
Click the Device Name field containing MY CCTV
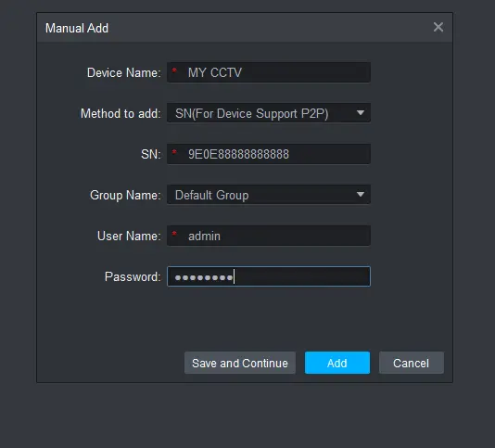coord(269,72)
